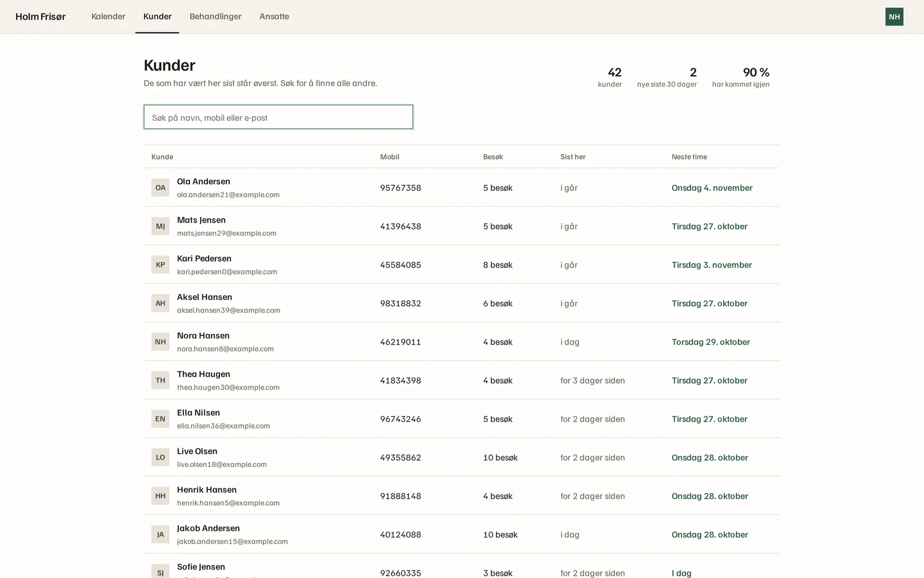Click email aksel.hansen39@example.com
This screenshot has width=924, height=578.
point(229,310)
